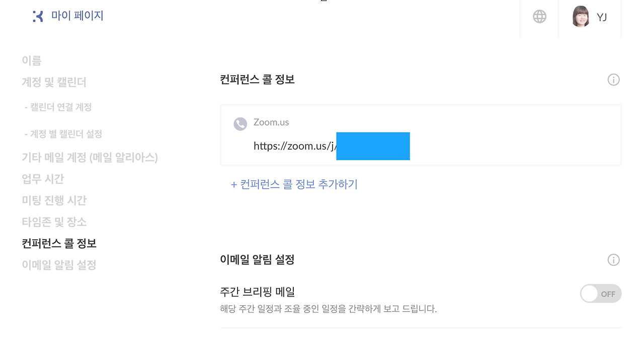Click the app logo next to 마이 페이지
This screenshot has height=339, width=644.
[38, 16]
